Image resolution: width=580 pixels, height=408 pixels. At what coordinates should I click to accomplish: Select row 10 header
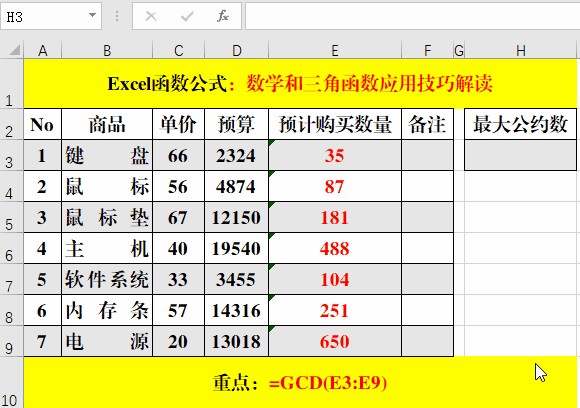(12, 383)
